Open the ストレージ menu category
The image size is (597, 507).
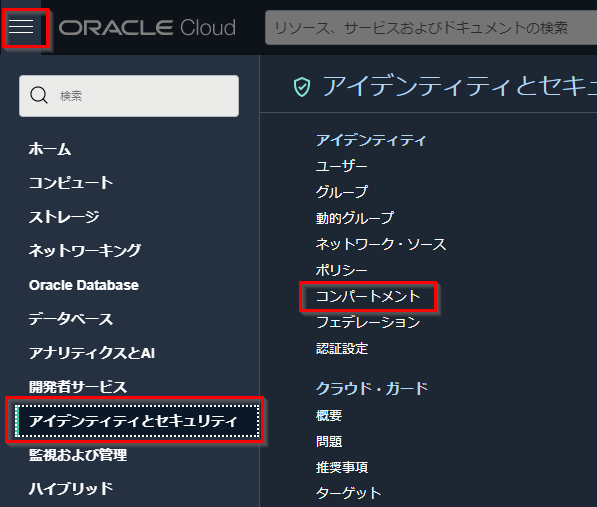tap(64, 217)
